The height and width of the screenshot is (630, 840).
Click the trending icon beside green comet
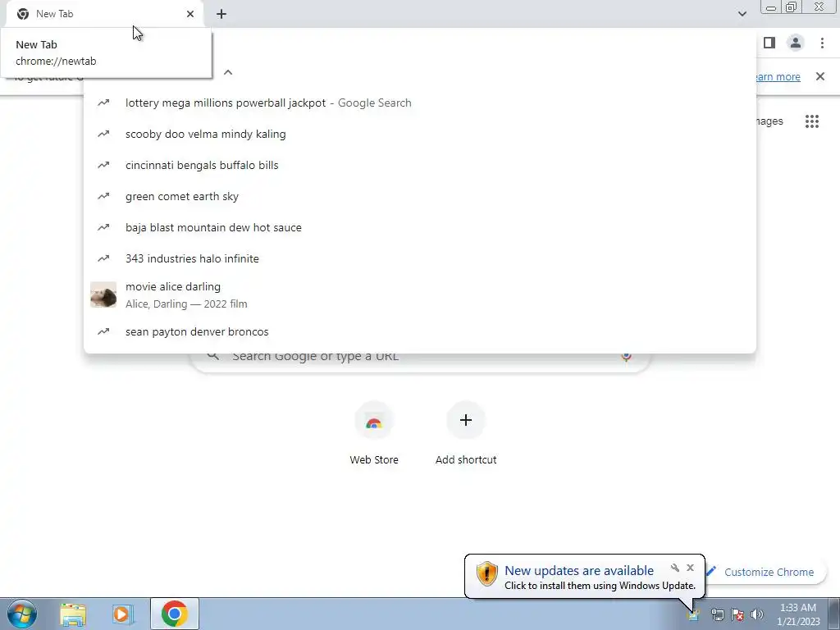pos(103,196)
